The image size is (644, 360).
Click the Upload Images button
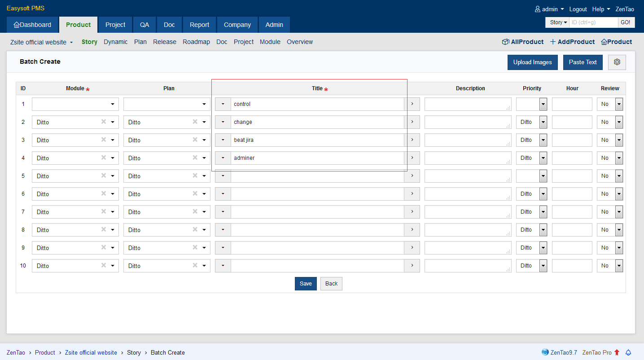[532, 62]
